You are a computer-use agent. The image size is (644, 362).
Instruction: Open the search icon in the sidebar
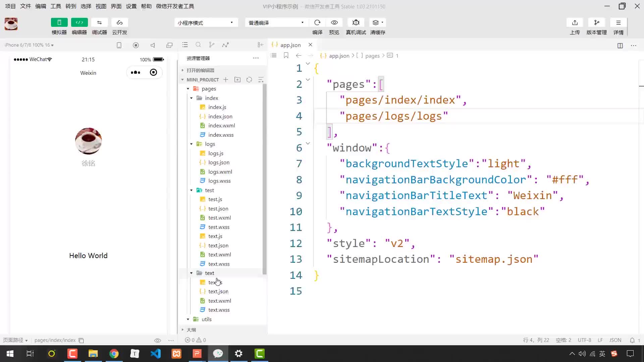(x=198, y=45)
